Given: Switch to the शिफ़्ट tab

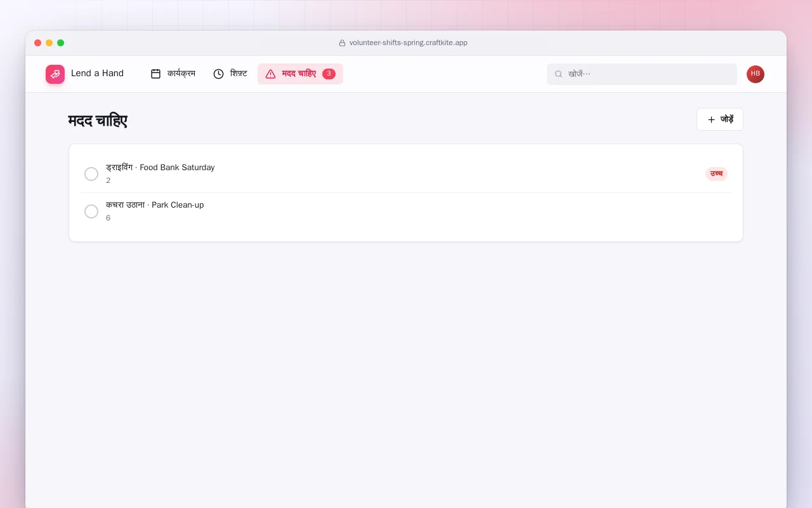Looking at the screenshot, I should (230, 74).
